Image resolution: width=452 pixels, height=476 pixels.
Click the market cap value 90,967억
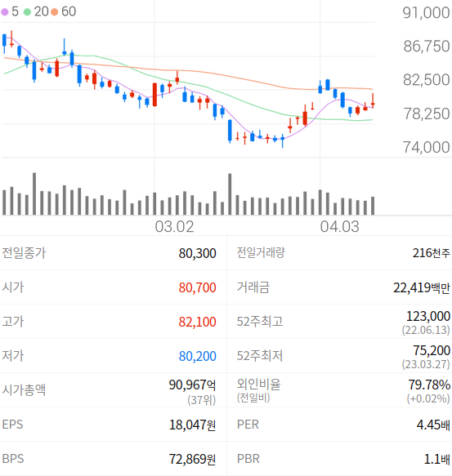[192, 385]
